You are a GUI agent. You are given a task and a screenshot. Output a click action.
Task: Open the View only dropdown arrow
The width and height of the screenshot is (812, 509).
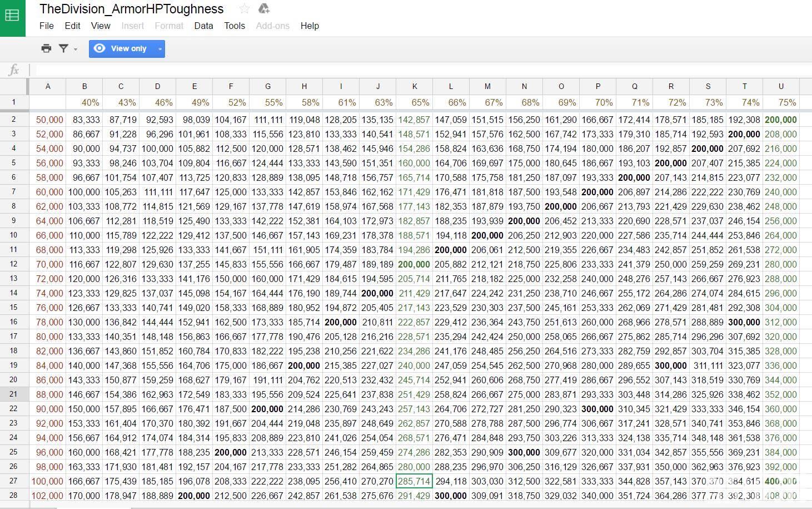tap(160, 49)
